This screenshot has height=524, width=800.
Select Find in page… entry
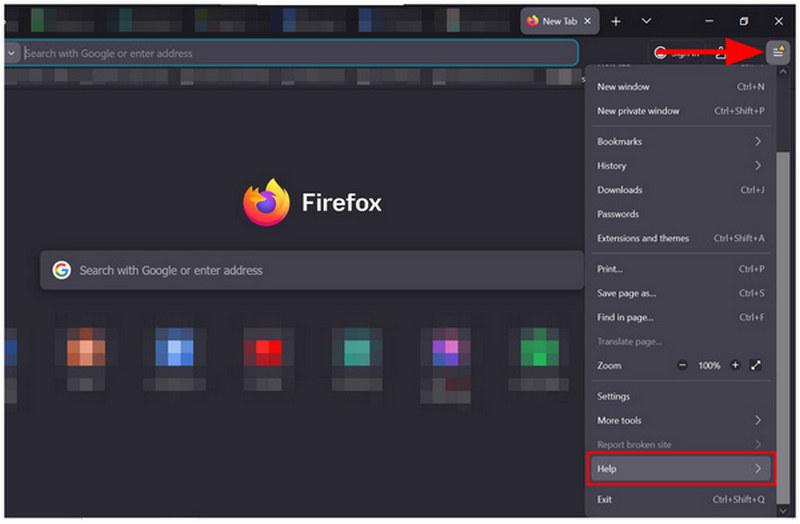click(x=681, y=317)
